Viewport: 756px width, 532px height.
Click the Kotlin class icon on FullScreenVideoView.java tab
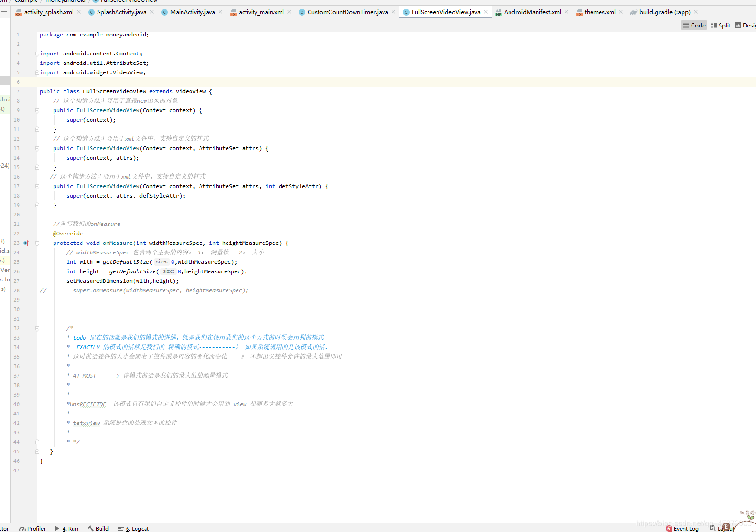pyautogui.click(x=406, y=12)
